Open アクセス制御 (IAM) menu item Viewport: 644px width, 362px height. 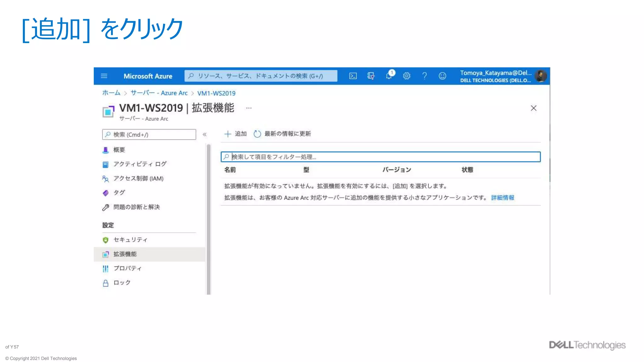[138, 178]
